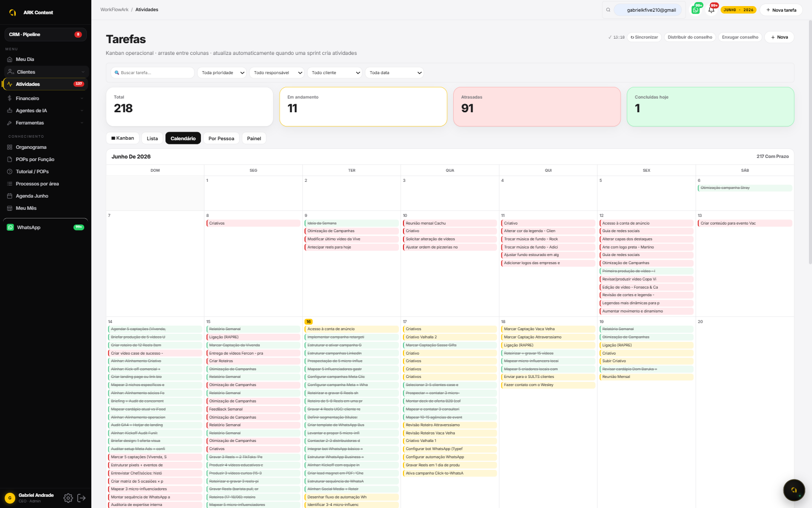
Task: Open task 'Antecipar reels para hoje'
Action: (x=351, y=247)
